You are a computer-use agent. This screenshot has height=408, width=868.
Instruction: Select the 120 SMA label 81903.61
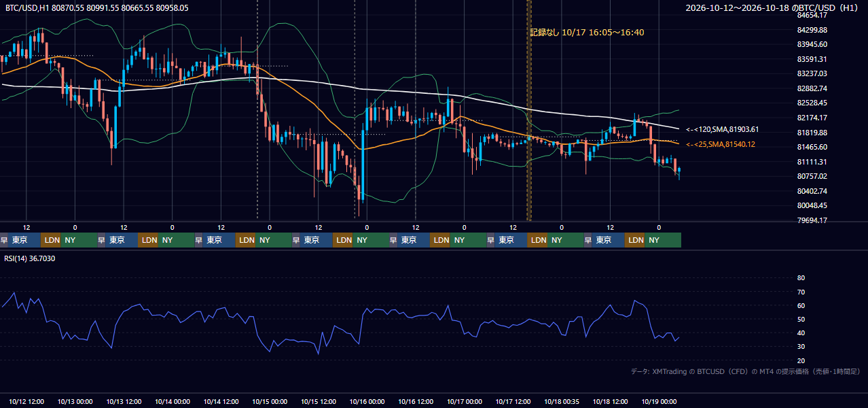[722, 129]
